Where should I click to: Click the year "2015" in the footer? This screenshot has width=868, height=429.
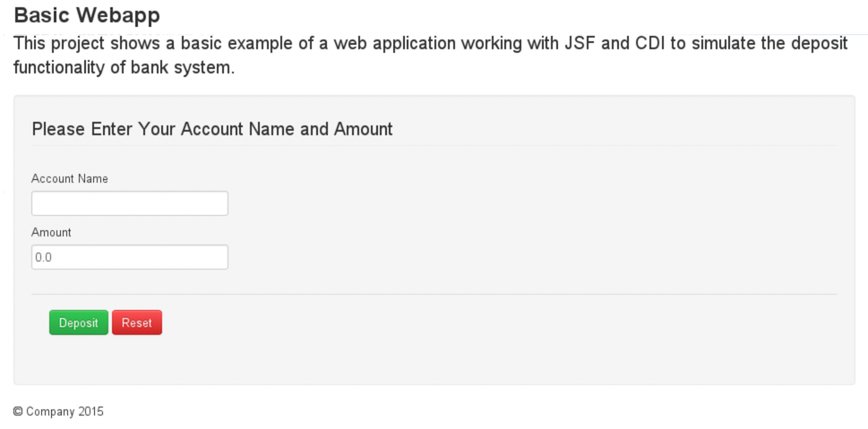(90, 412)
